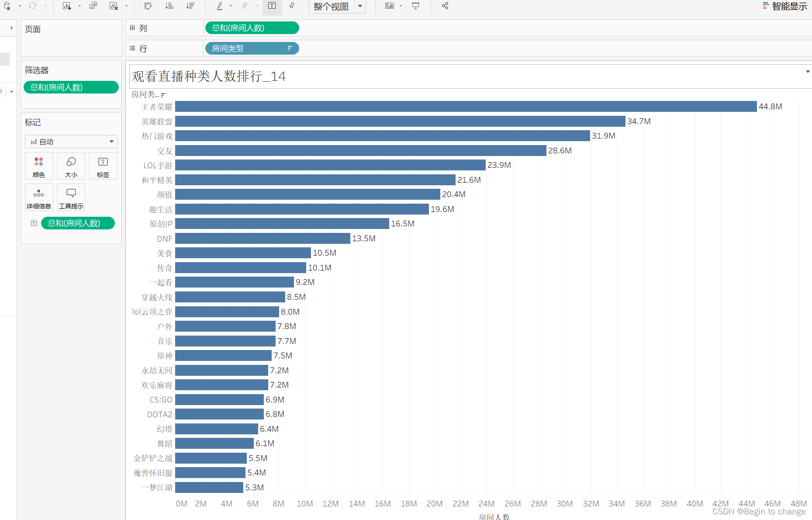
Task: Expand the pause updates dropdown arrow
Action: (20, 6)
